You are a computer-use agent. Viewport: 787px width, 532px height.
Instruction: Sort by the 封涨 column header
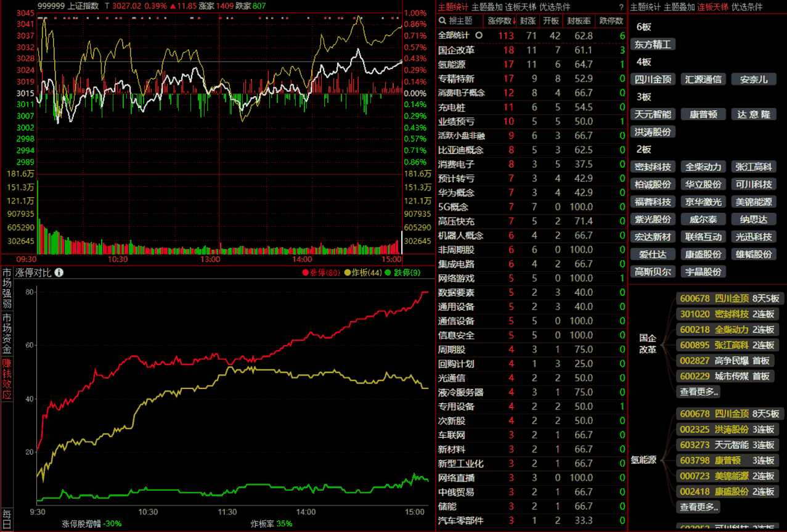(x=528, y=21)
